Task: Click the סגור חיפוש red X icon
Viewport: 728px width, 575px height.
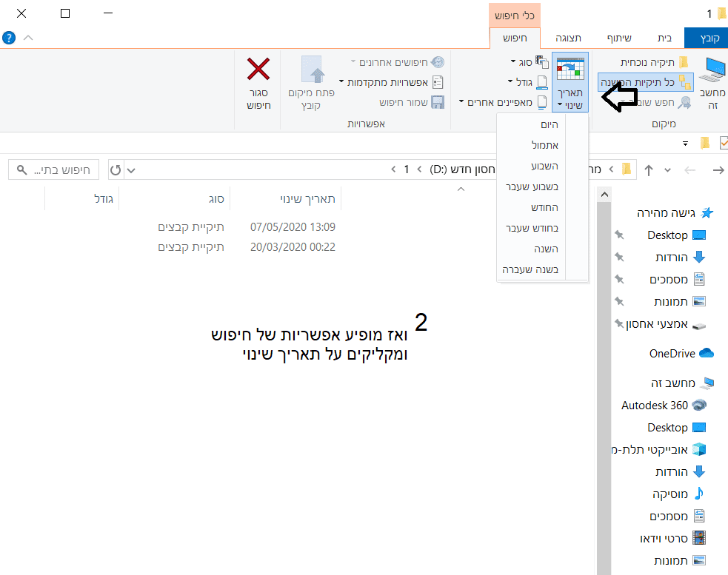Action: coord(258,69)
